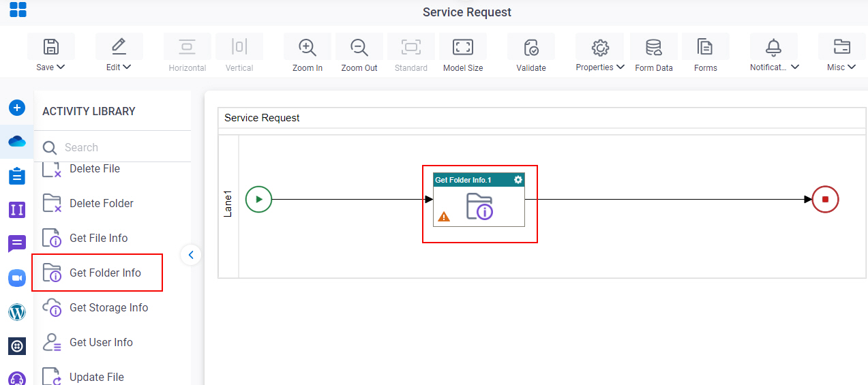Click the Save toolbar icon
This screenshot has height=385, width=868.
click(x=51, y=46)
